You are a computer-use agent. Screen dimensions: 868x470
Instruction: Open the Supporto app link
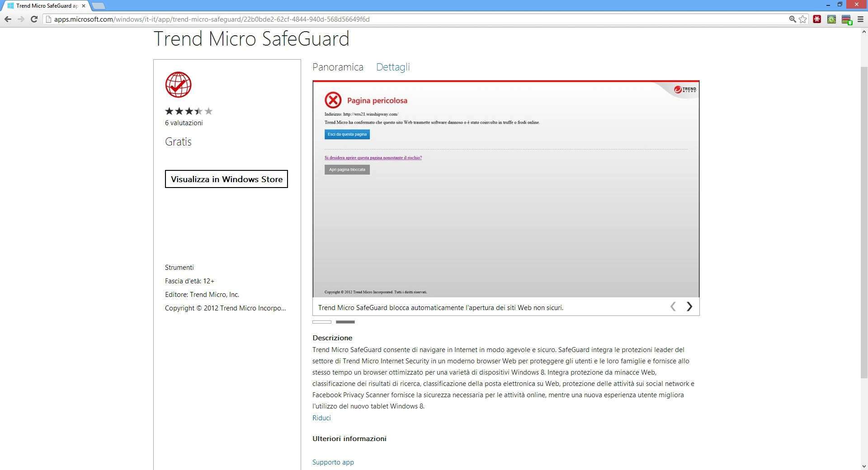[x=333, y=462]
